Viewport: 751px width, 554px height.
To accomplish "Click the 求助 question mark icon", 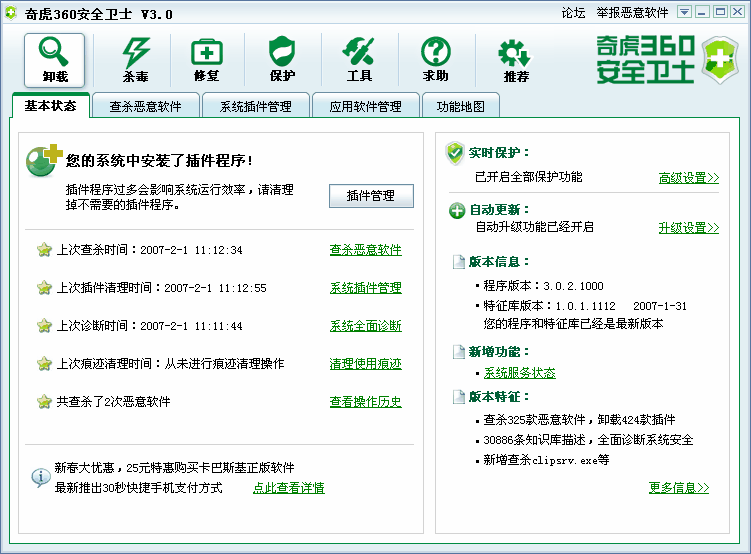I will 435,60.
